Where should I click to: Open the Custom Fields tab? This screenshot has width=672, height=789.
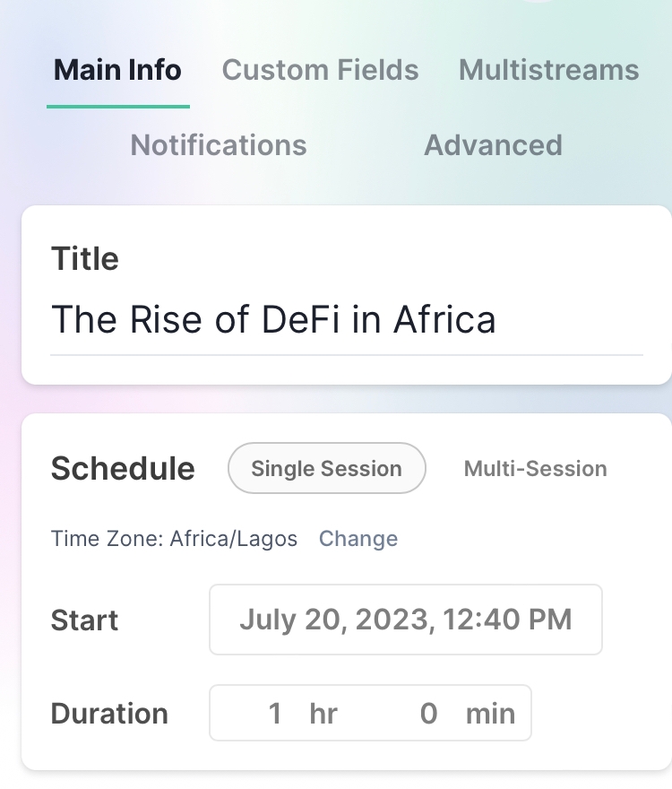tap(320, 70)
